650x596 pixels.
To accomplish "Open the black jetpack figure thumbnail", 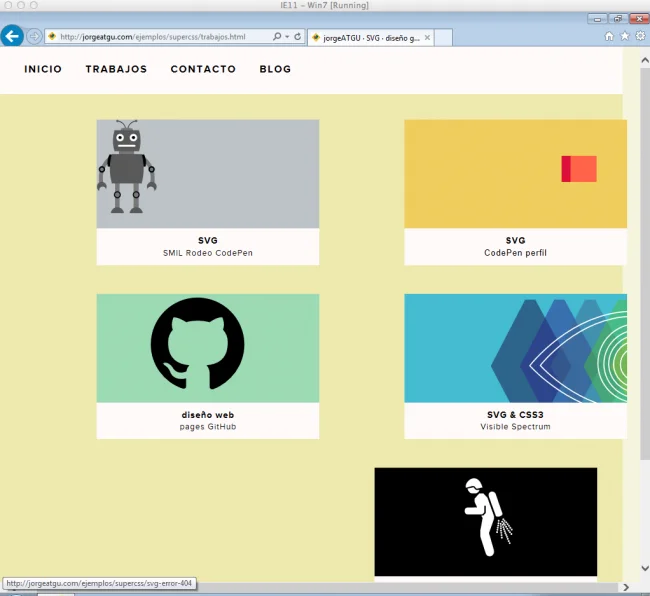I will coord(485,522).
